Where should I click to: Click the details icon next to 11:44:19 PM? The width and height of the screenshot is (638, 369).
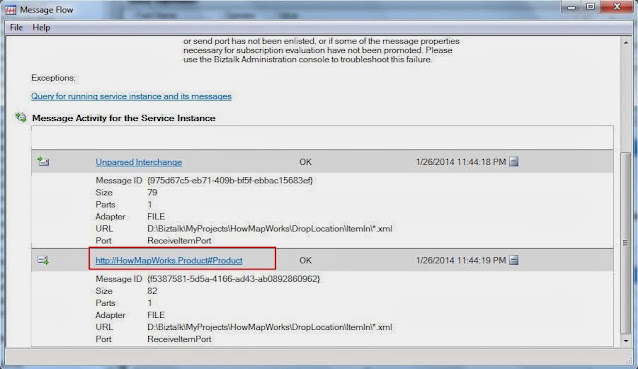tap(514, 260)
